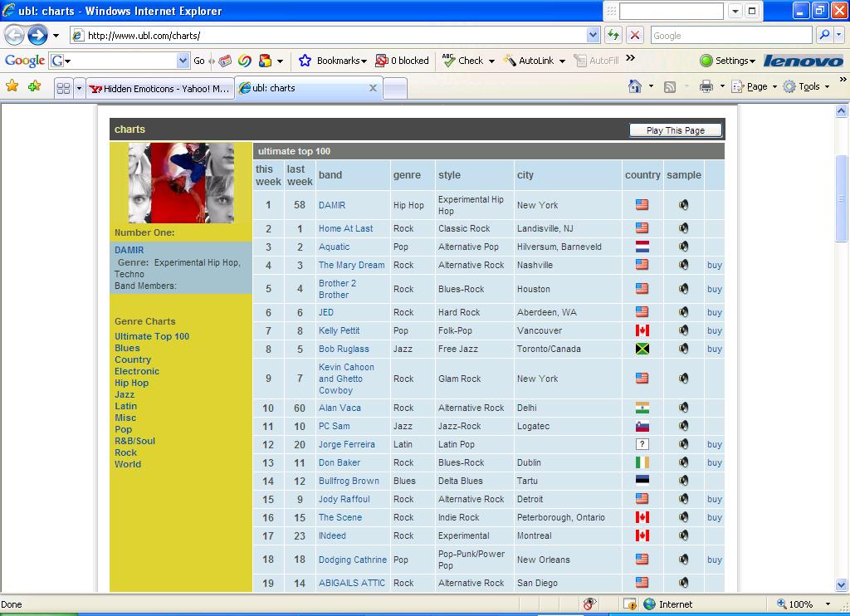
Task: Play the sample speaker for Alan Vaca
Action: click(x=684, y=408)
